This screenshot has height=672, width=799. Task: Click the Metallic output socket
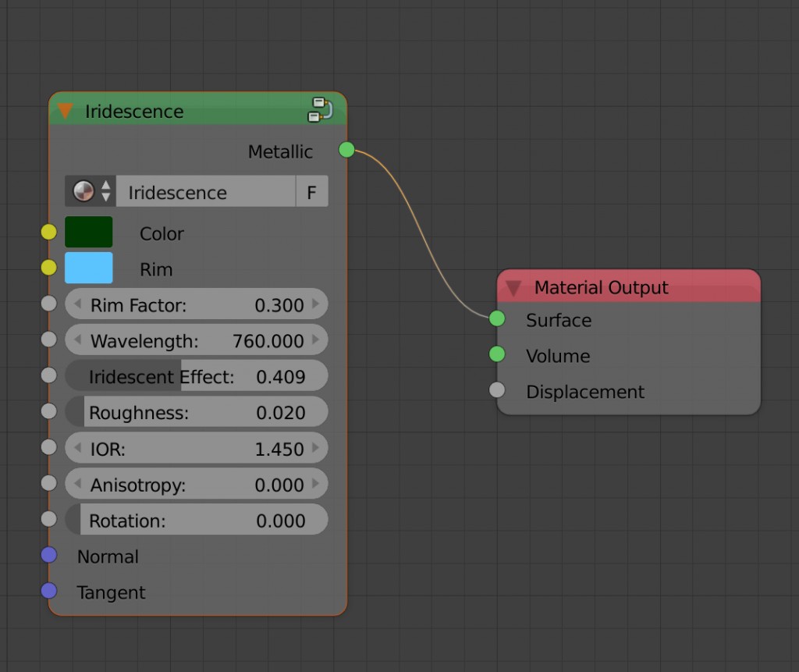[347, 150]
